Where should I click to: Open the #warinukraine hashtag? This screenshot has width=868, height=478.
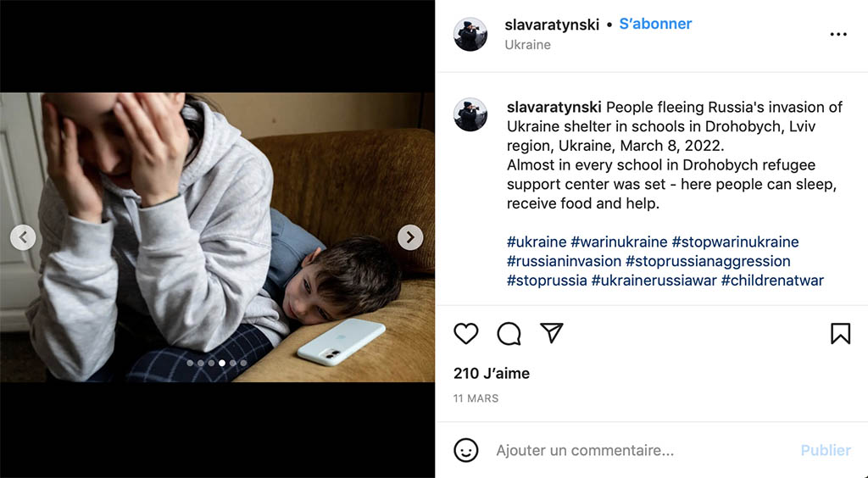click(619, 242)
